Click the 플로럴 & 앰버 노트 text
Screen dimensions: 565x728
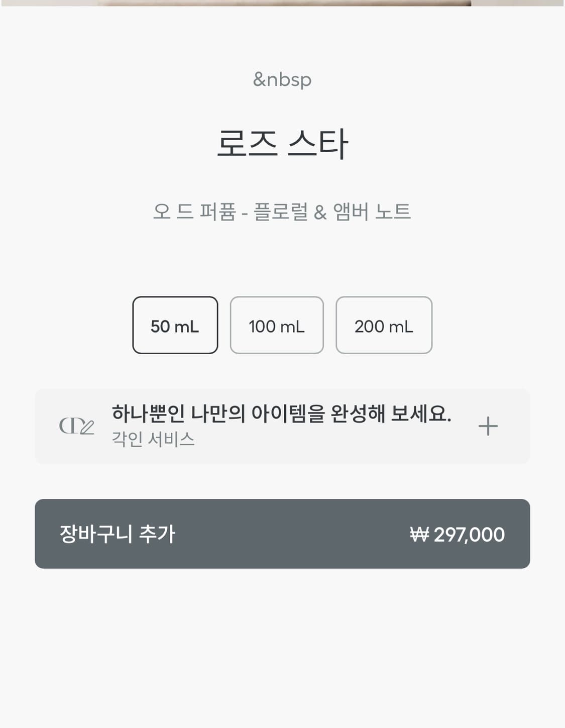tap(332, 212)
